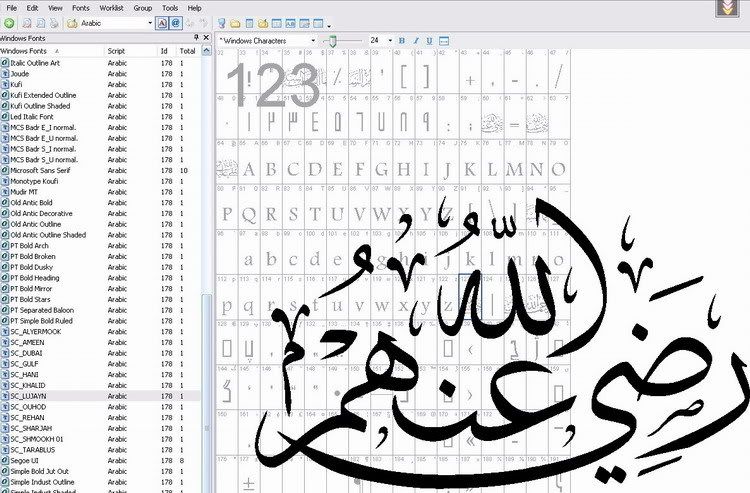Click the font list vertical scrollbar thumb
This screenshot has height=493, width=750.
[207, 392]
